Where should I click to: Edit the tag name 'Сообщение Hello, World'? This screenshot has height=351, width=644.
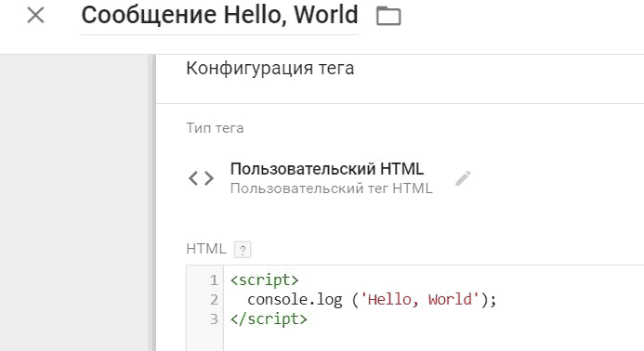point(219,15)
